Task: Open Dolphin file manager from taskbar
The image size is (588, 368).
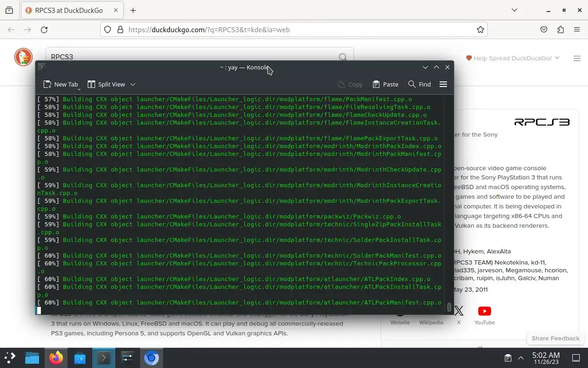Action: (x=32, y=357)
